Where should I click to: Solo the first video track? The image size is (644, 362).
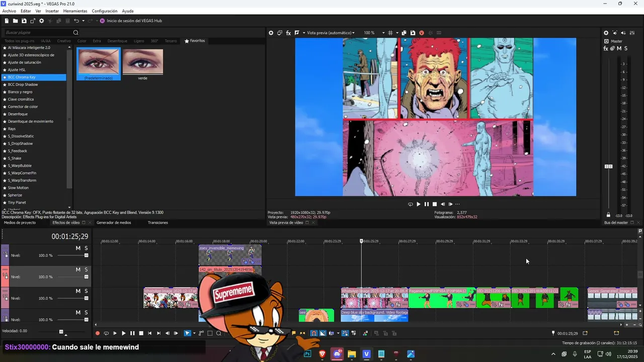tap(86, 248)
